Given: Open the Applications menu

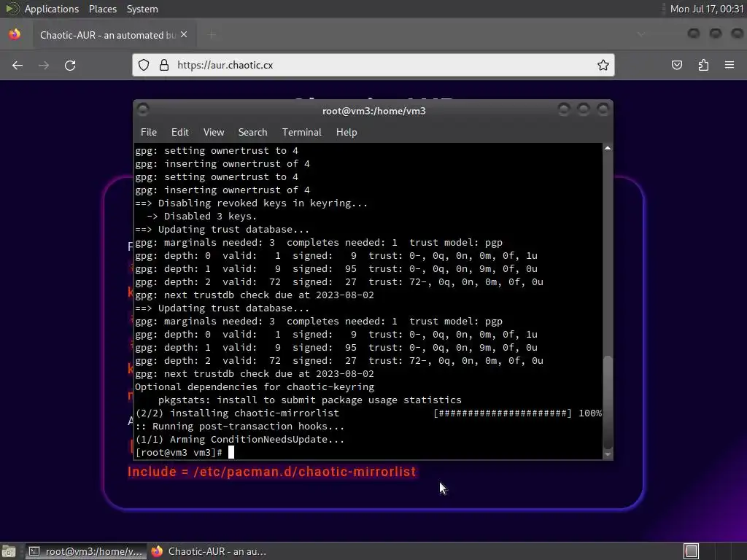Looking at the screenshot, I should click(x=52, y=9).
